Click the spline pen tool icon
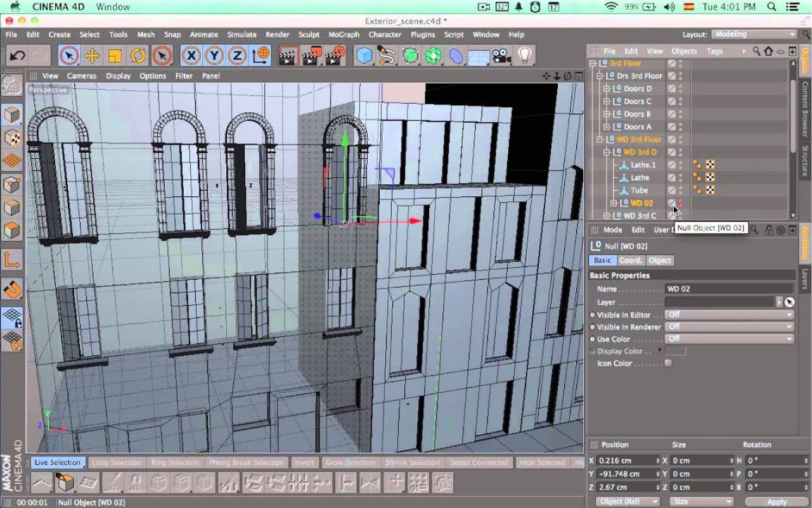Viewport: 812px width, 508px height. tap(387, 56)
